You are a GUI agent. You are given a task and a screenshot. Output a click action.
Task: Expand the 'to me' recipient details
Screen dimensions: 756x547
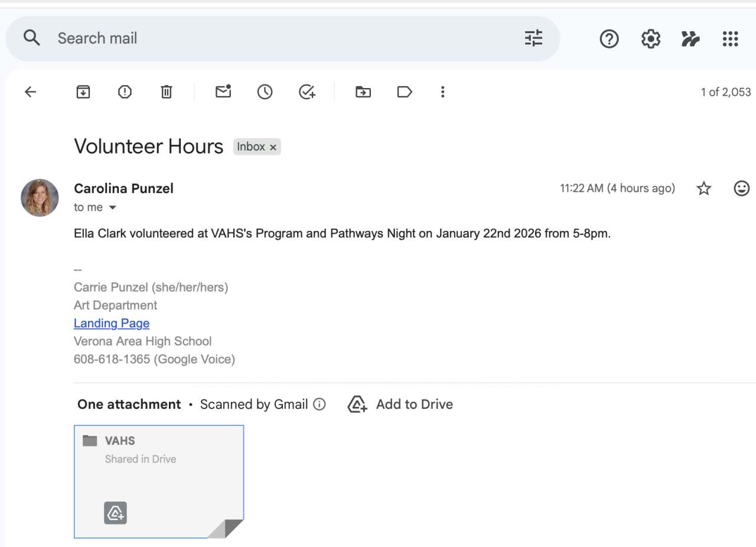[x=113, y=208]
